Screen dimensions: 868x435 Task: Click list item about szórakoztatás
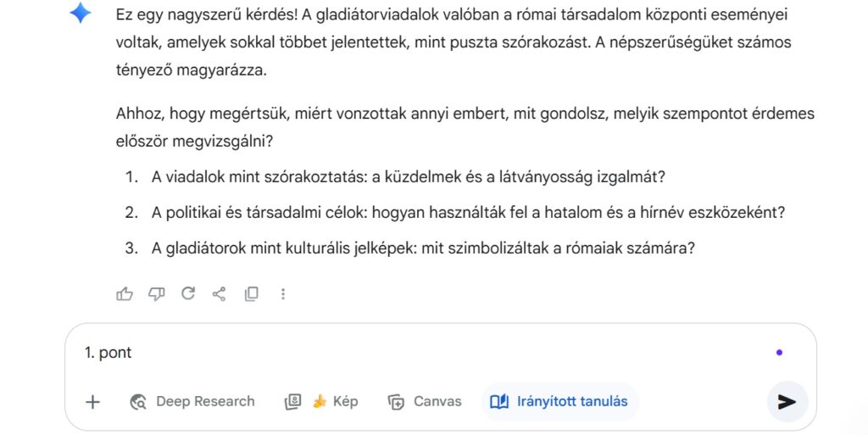click(408, 177)
